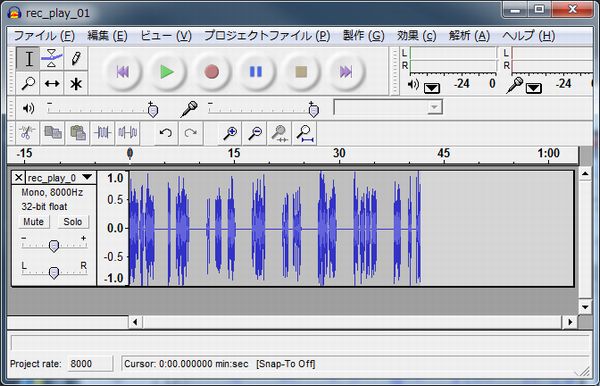This screenshot has height=386, width=600.
Task: Click scroll left arrow on horizontal scrollbar
Action: click(x=135, y=322)
